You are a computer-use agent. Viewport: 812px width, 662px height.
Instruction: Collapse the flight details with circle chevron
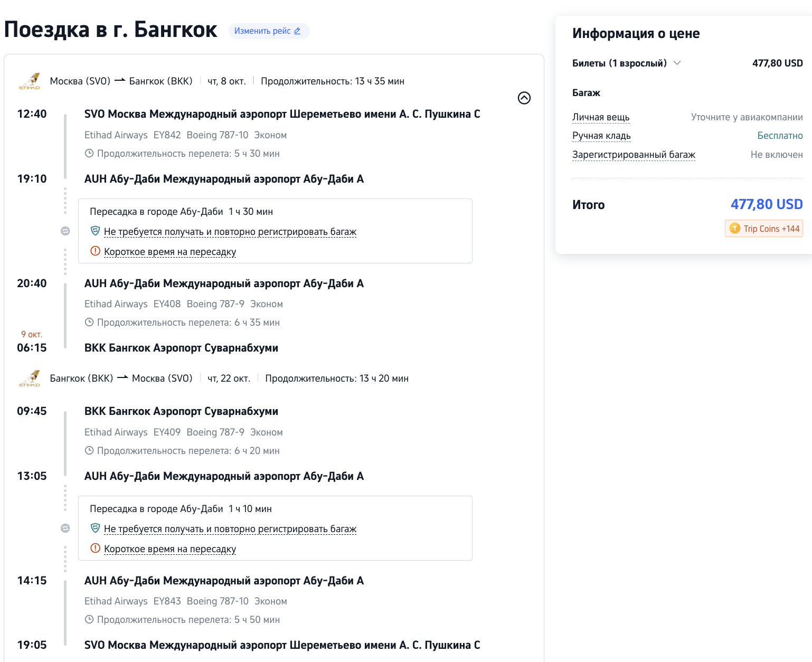[524, 98]
